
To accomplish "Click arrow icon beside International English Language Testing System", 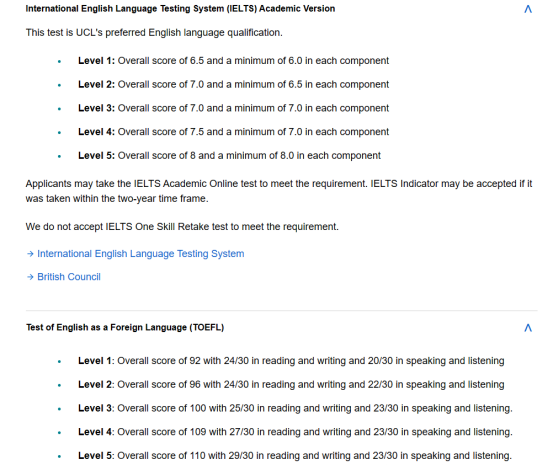I will pyautogui.click(x=30, y=254).
